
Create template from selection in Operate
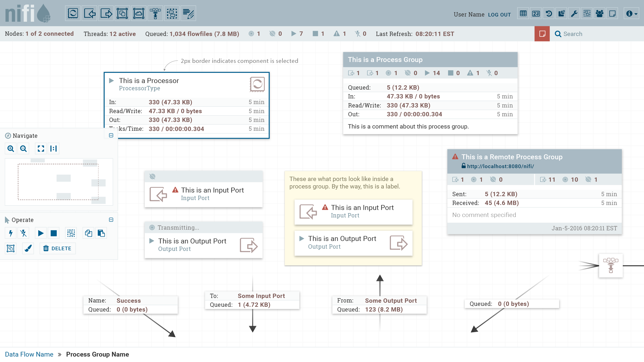[71, 233]
